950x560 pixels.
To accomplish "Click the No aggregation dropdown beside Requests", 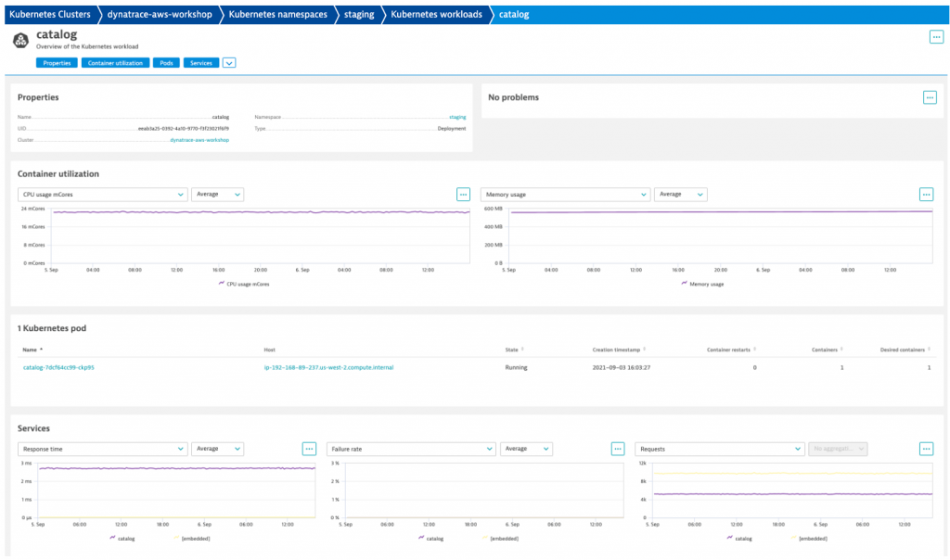I will 838,449.
